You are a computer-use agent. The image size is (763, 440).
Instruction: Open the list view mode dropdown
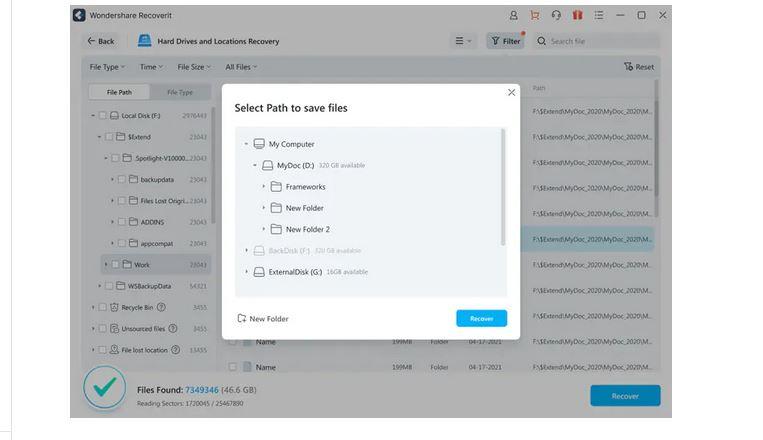point(463,41)
